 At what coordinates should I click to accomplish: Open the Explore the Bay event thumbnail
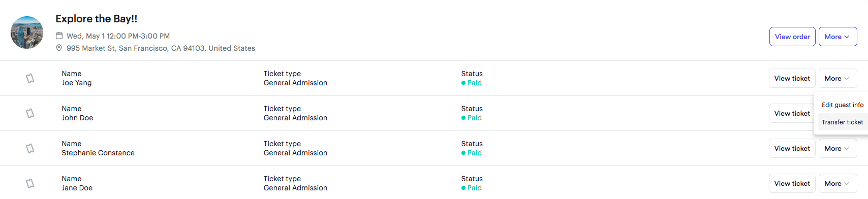[x=27, y=32]
